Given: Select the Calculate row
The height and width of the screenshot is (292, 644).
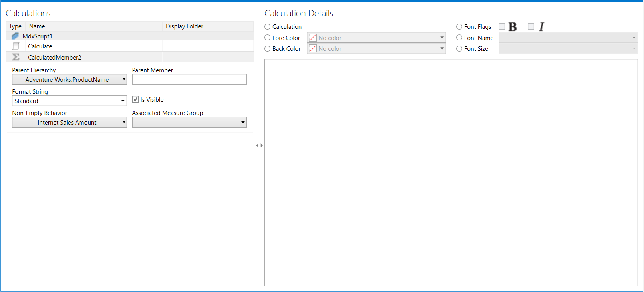Looking at the screenshot, I should [x=130, y=46].
